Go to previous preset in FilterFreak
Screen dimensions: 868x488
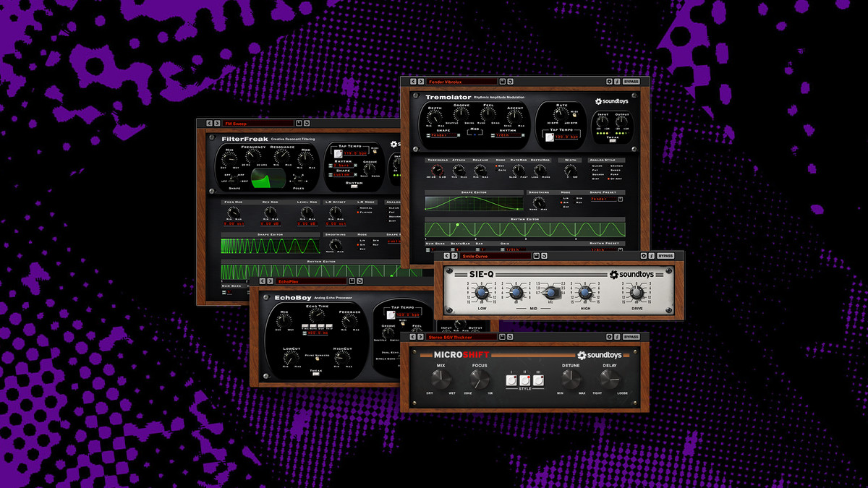pyautogui.click(x=209, y=124)
